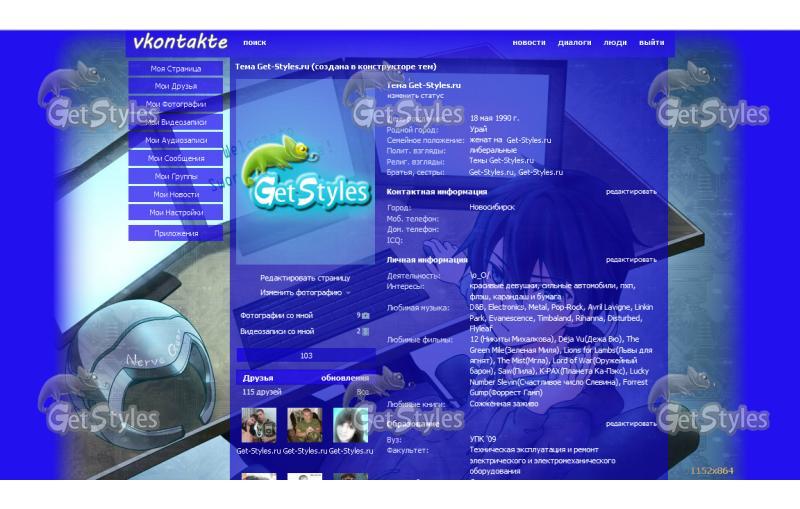Click выйти to log out
800x509 pixels.
(x=652, y=43)
